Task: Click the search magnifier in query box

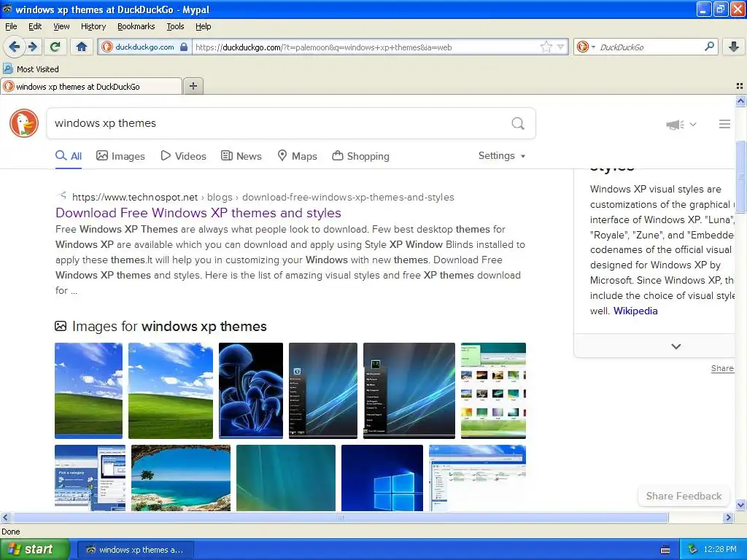Action: [x=518, y=124]
